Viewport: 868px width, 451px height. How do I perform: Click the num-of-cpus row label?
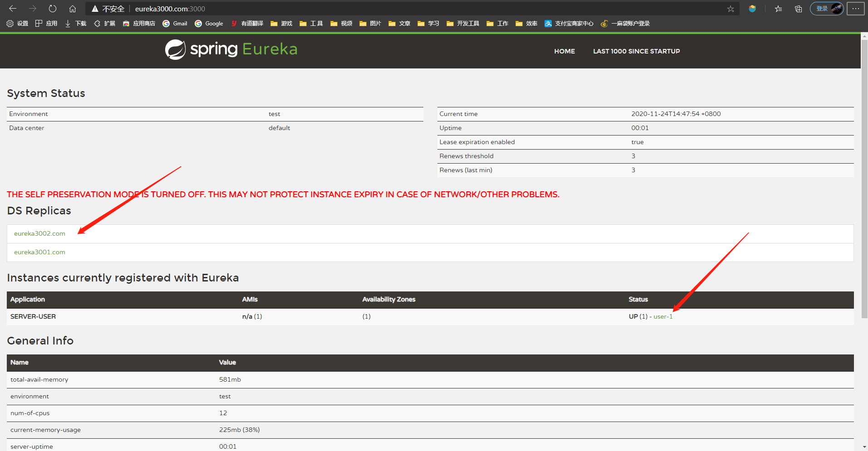pos(30,413)
